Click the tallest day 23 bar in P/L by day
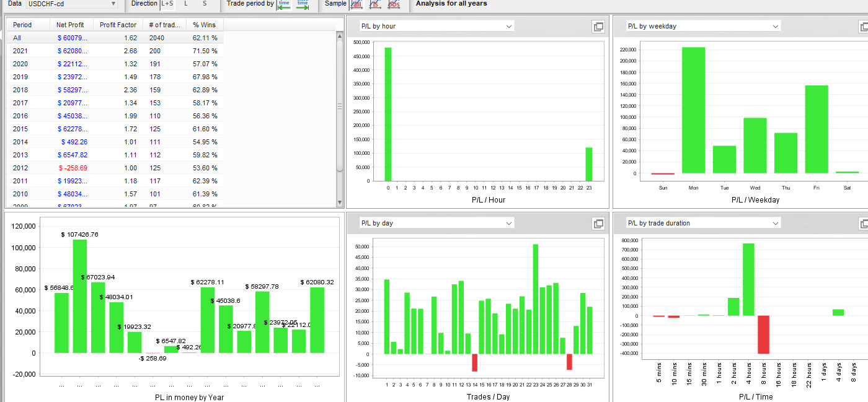 click(x=536, y=299)
